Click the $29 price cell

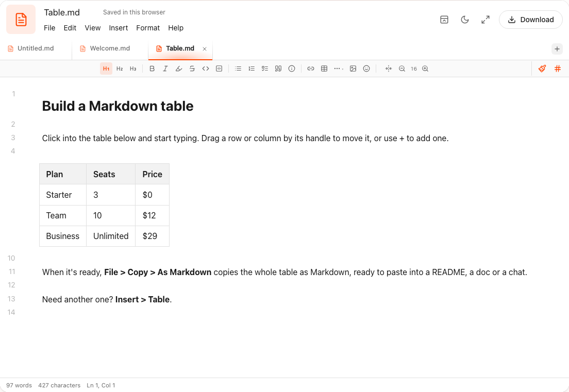pos(153,236)
